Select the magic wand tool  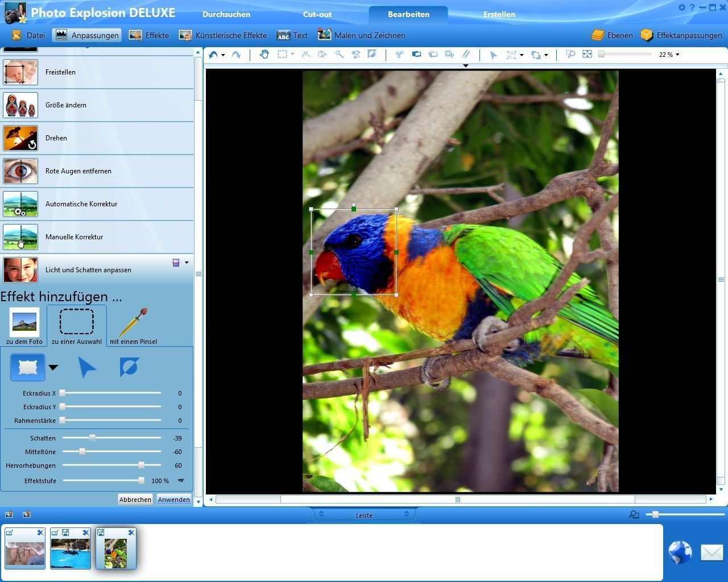coord(339,55)
